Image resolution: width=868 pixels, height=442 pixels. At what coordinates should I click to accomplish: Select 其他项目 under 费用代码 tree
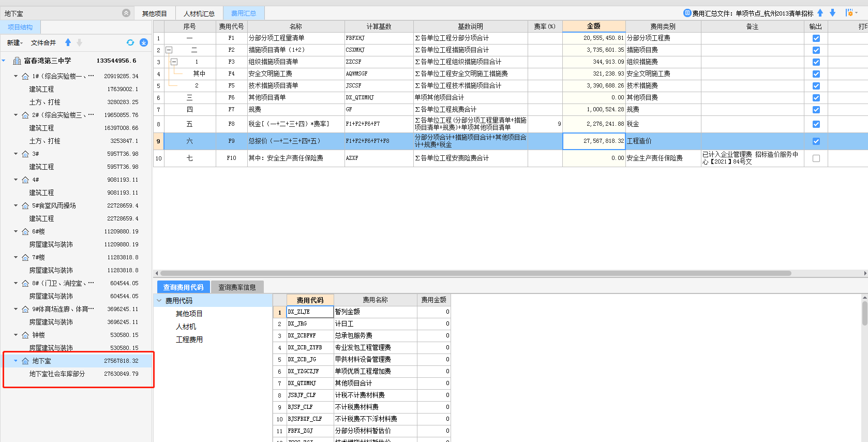(189, 314)
